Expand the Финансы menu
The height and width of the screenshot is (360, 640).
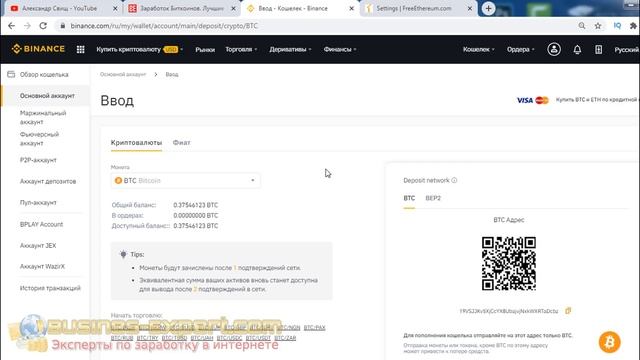click(x=340, y=49)
